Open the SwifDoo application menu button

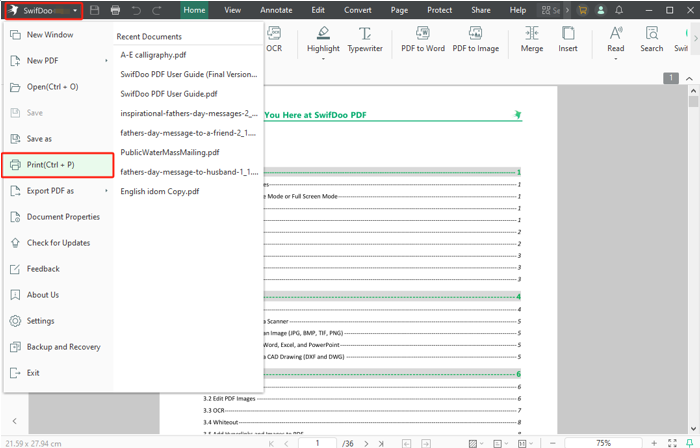43,10
